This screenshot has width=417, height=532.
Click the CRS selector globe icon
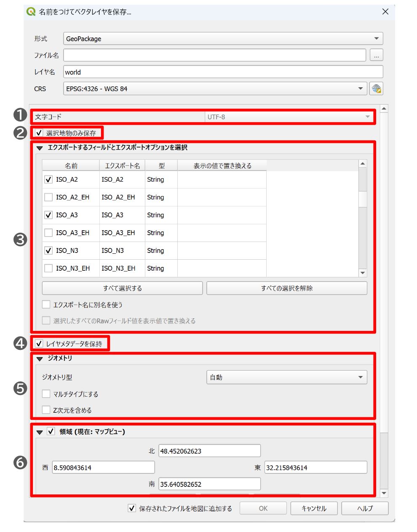(x=376, y=89)
